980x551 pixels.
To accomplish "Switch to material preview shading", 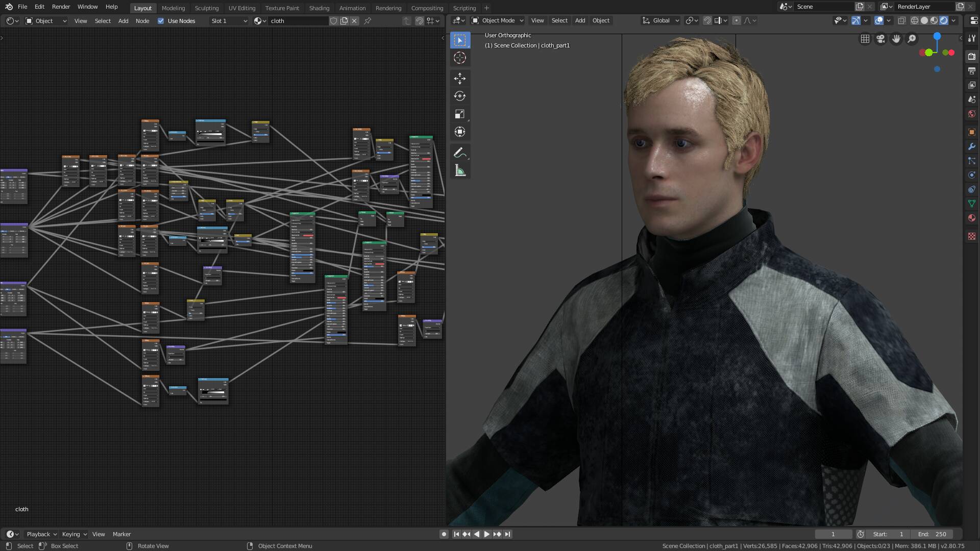I will click(x=934, y=20).
